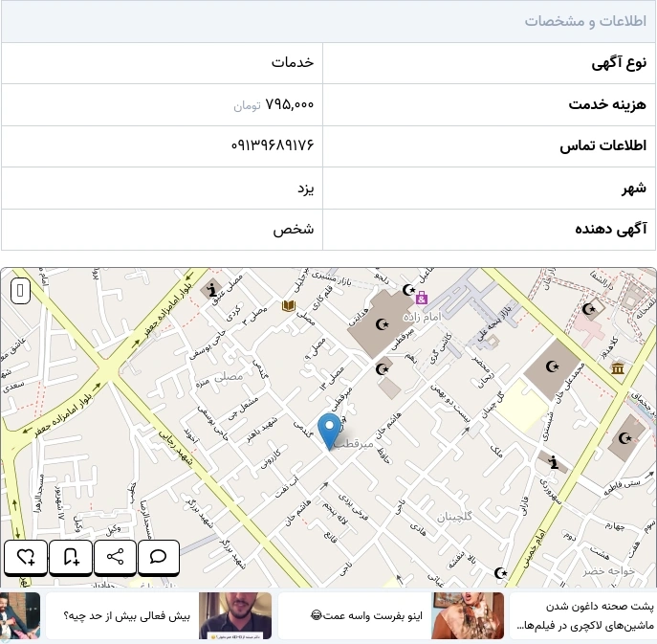Screen dimensions: 657x644
Task: Click the bookmark add icon
Action: pyautogui.click(x=71, y=557)
